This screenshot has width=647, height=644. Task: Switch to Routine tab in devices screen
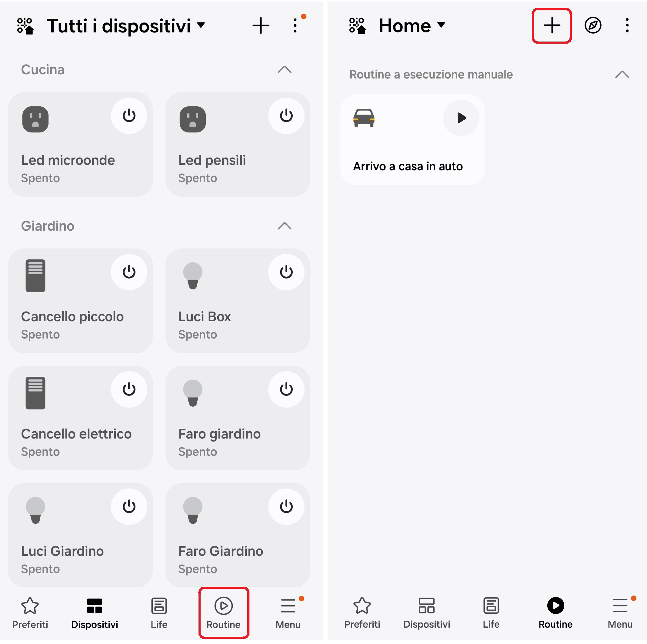[223, 612]
